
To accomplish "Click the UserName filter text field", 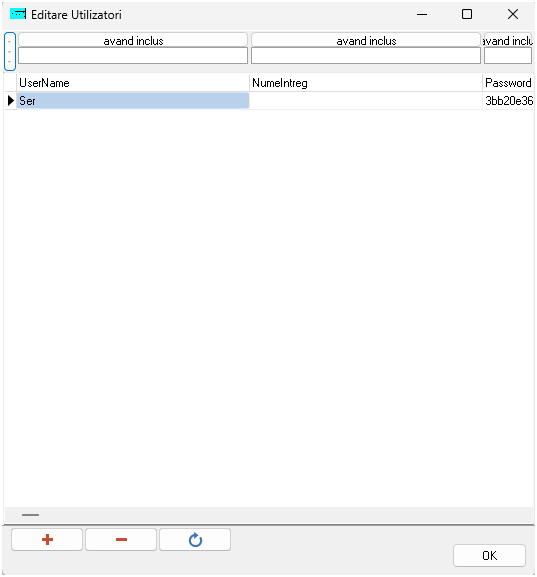I will [x=133, y=56].
